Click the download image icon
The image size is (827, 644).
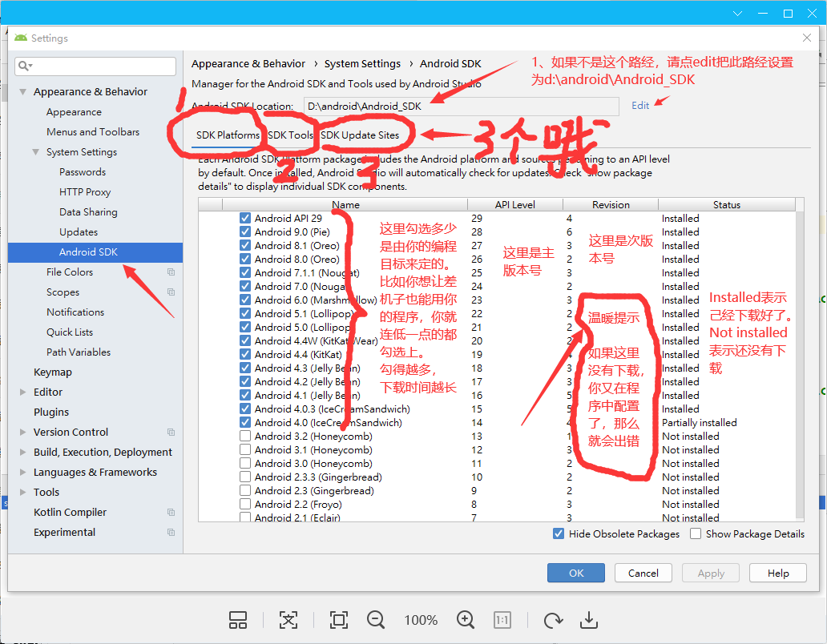(x=589, y=620)
